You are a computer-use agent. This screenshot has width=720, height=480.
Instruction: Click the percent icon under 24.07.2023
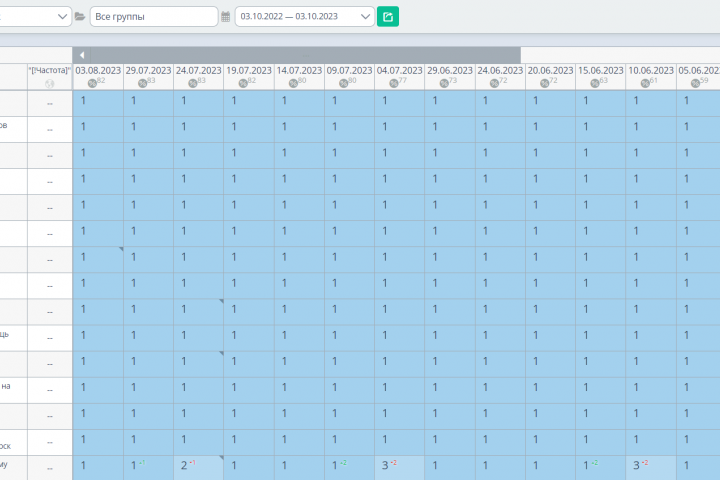193,83
